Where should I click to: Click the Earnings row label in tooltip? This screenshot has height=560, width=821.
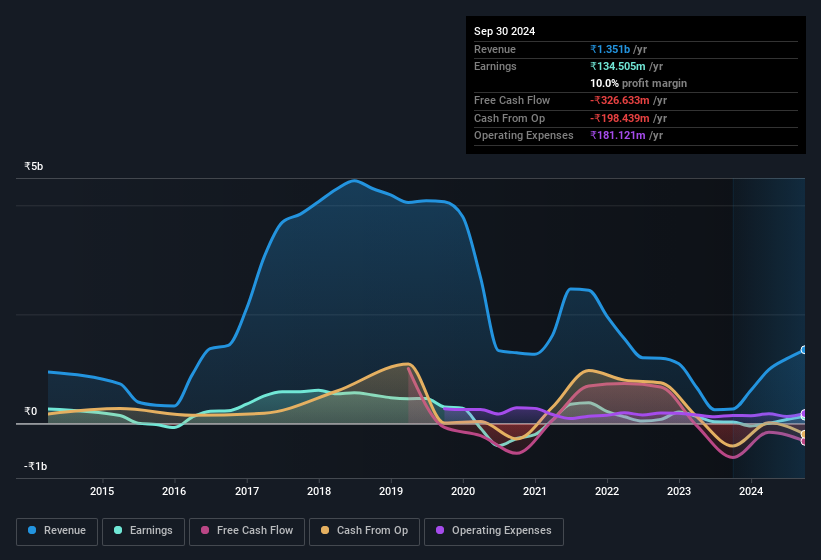495,66
